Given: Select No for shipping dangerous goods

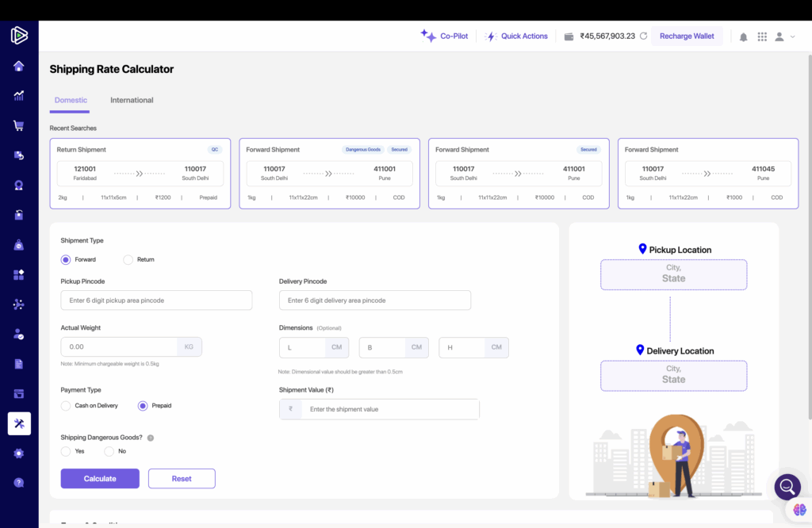Looking at the screenshot, I should coord(109,451).
